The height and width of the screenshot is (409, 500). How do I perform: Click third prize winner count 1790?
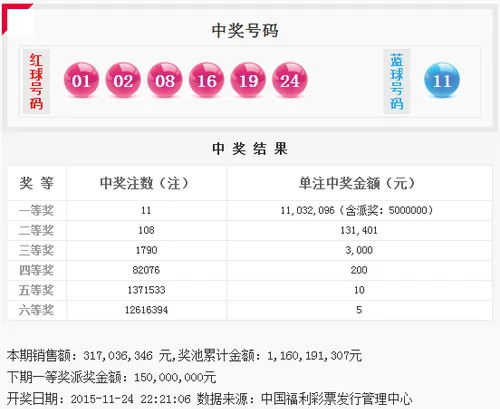coord(146,250)
